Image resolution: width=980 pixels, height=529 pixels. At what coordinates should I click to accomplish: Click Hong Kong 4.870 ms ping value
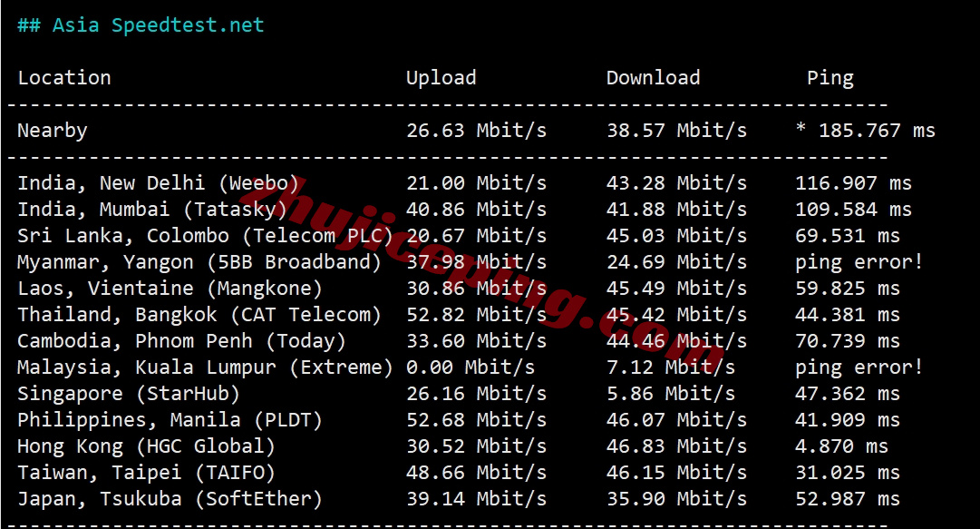(841, 446)
